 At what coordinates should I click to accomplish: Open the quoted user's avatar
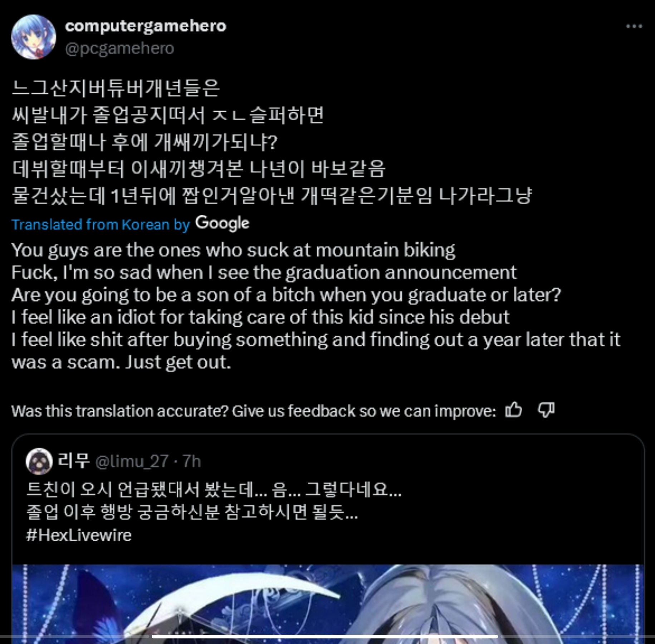[x=39, y=461]
